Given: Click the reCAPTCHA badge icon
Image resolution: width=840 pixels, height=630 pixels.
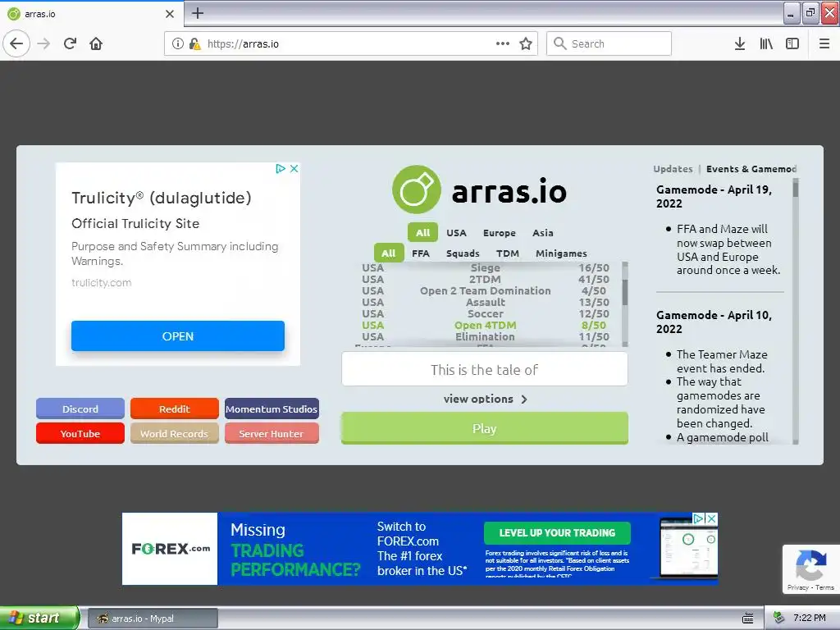Looking at the screenshot, I should 810,565.
